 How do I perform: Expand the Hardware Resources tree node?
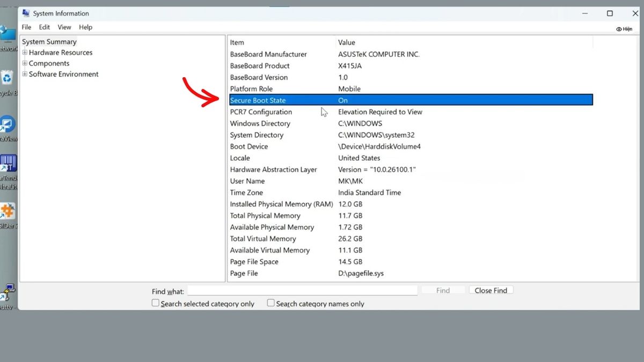[x=25, y=53]
